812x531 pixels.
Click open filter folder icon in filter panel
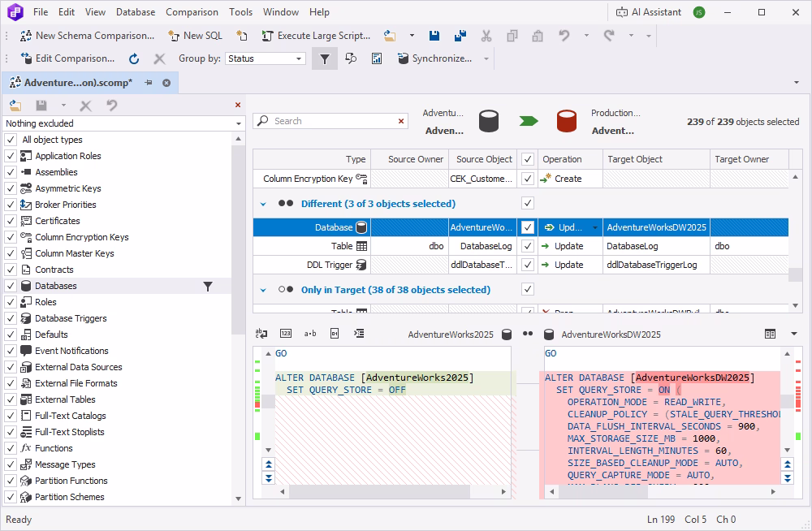coord(15,106)
